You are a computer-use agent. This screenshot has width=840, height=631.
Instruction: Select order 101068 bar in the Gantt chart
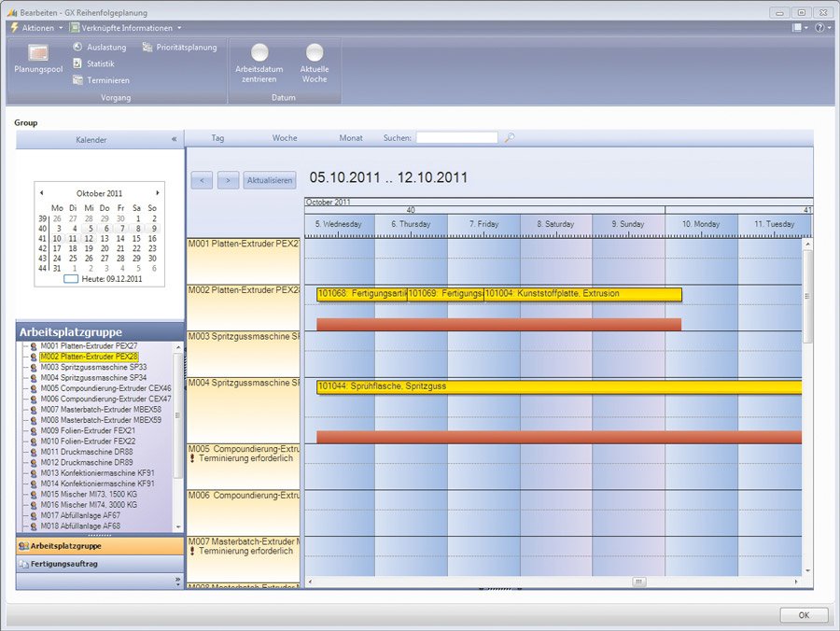click(x=362, y=294)
